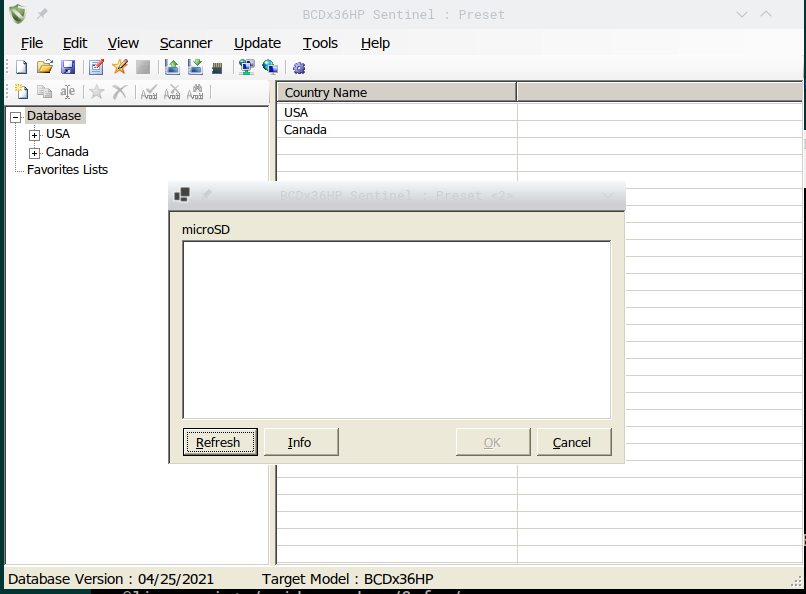Expand the Canada tree node

34,153
